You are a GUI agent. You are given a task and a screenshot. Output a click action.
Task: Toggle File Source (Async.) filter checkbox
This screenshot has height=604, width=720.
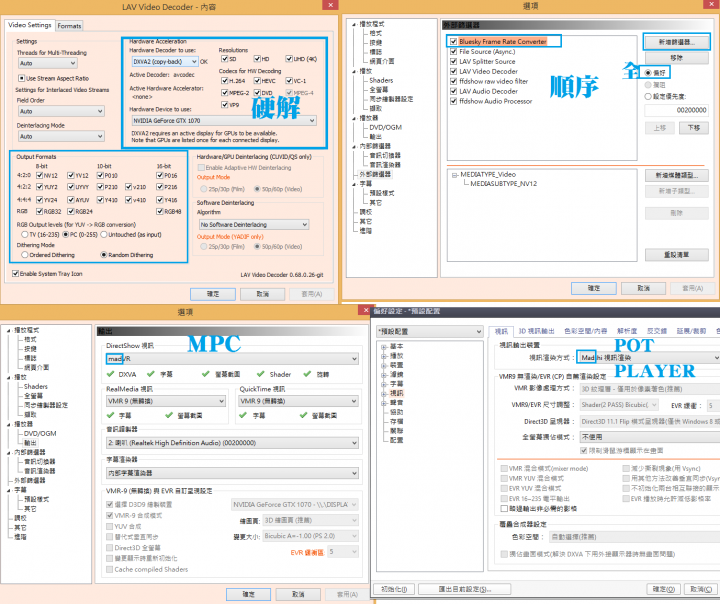coord(454,51)
